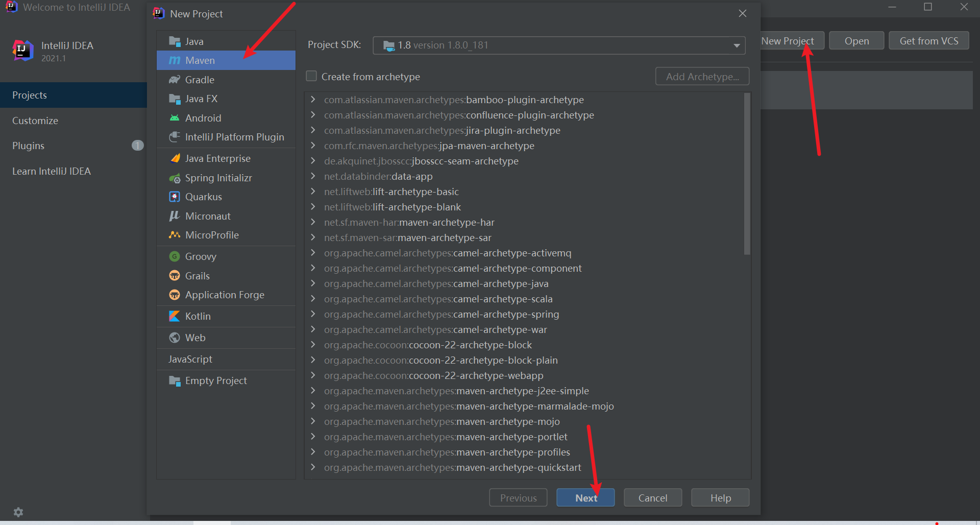Image resolution: width=980 pixels, height=525 pixels.
Task: Expand jbosscc-seam-archetype chevron
Action: click(x=313, y=160)
